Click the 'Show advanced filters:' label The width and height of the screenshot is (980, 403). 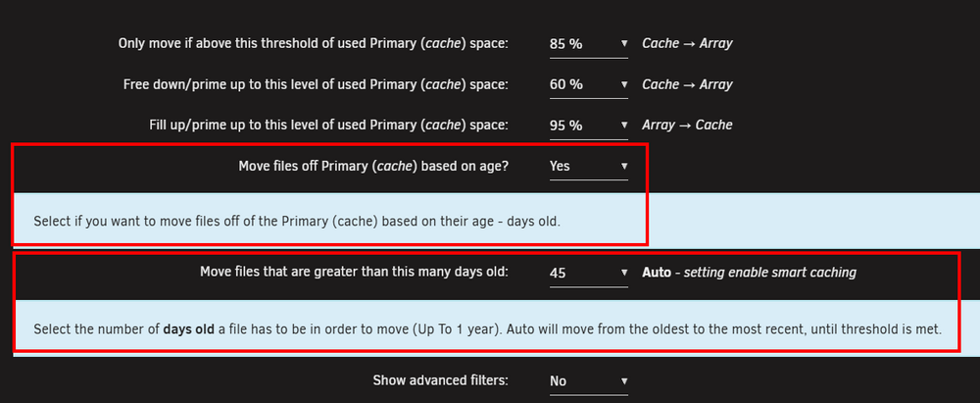441,380
